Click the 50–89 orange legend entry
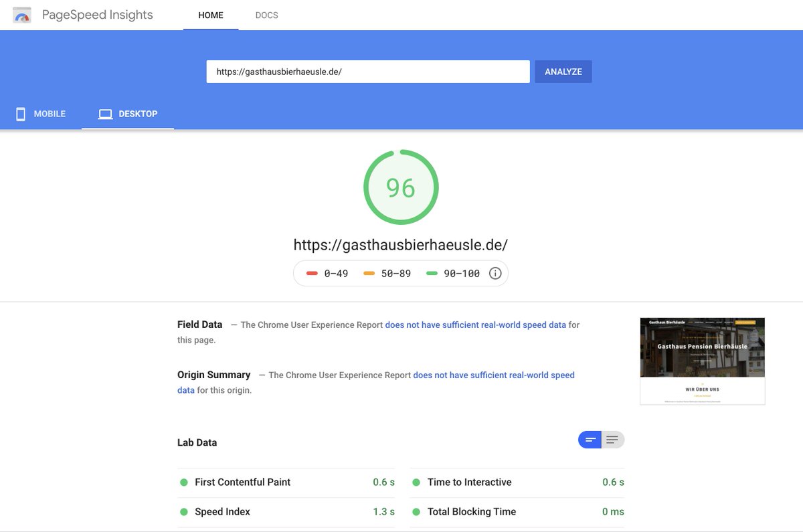803x532 pixels. pyautogui.click(x=387, y=273)
